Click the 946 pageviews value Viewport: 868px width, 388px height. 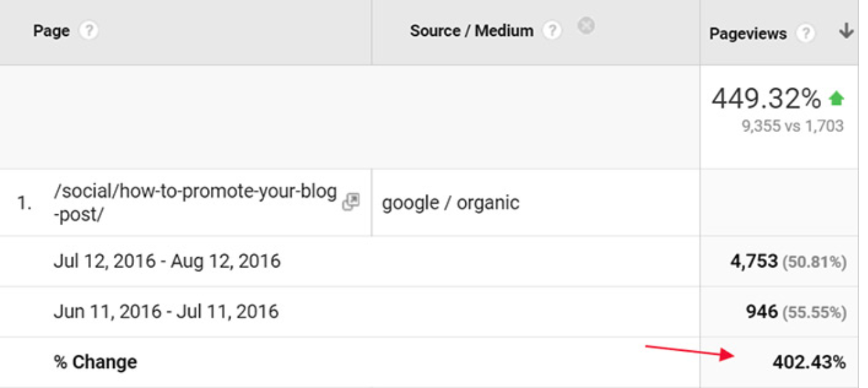(761, 312)
